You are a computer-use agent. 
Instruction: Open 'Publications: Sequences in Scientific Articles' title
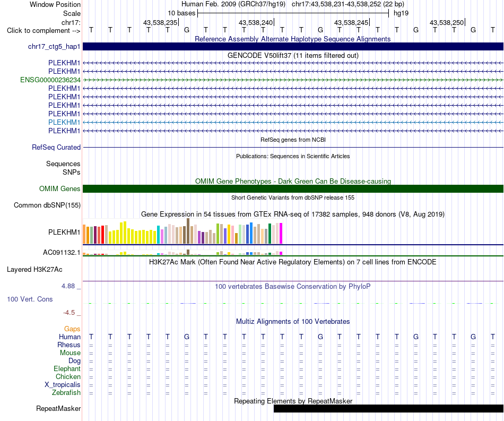click(293, 156)
